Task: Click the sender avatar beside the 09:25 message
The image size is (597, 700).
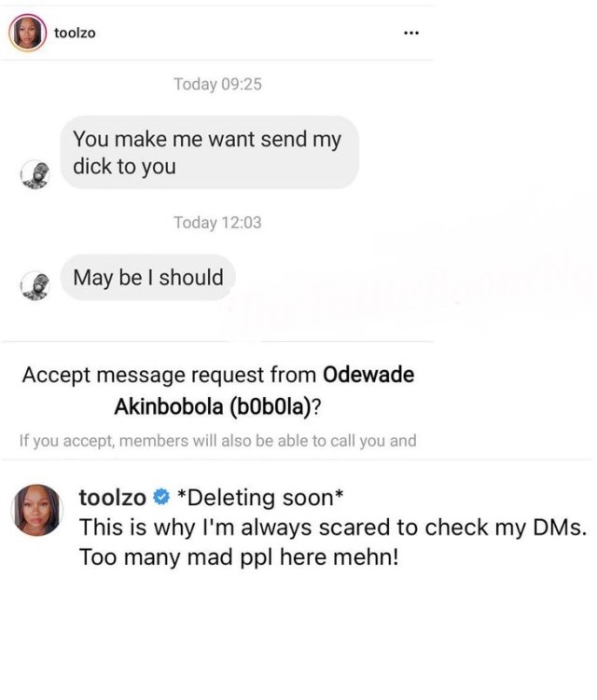Action: point(35,175)
